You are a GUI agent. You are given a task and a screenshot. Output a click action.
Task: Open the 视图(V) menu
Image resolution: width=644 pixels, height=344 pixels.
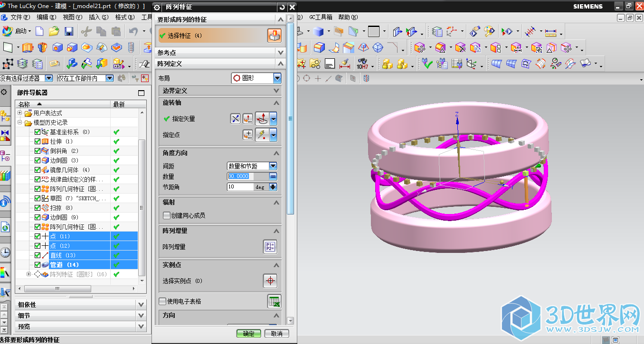click(73, 17)
